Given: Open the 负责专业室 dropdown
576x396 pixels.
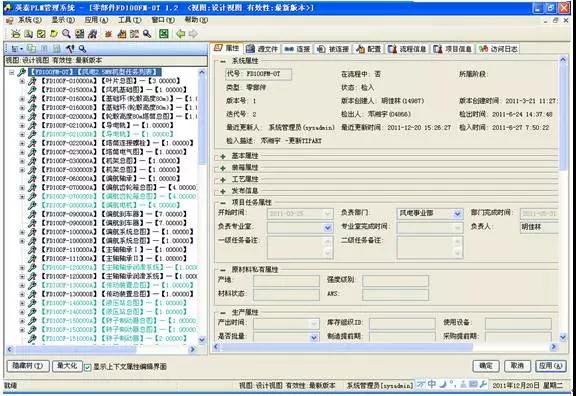Looking at the screenshot, I should pyautogui.click(x=328, y=228).
